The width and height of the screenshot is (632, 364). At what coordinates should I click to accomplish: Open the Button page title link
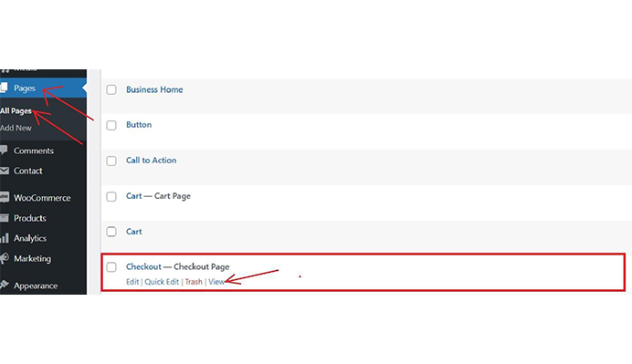pos(139,125)
